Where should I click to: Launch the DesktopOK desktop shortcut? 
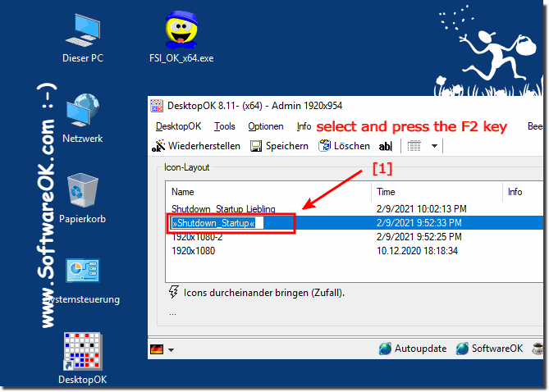[83, 358]
